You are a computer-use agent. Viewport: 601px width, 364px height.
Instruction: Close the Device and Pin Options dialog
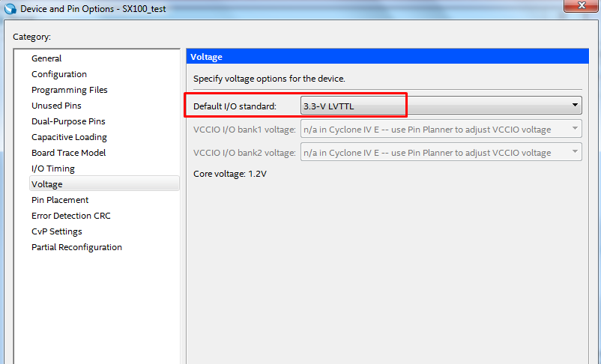[582, 5]
